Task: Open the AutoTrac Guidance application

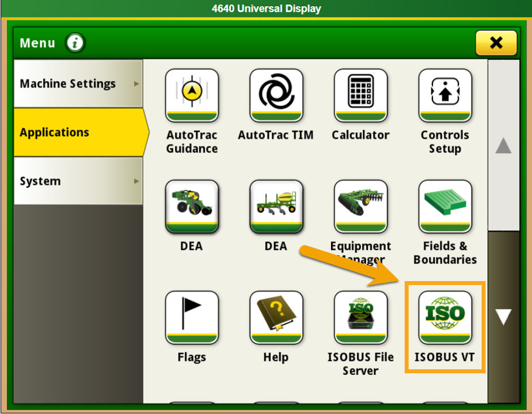Action: [192, 96]
